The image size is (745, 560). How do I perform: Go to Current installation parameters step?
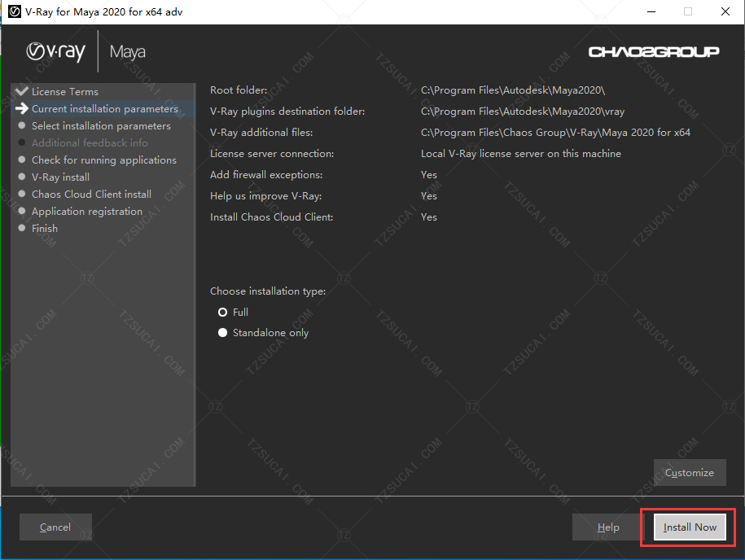coord(105,109)
